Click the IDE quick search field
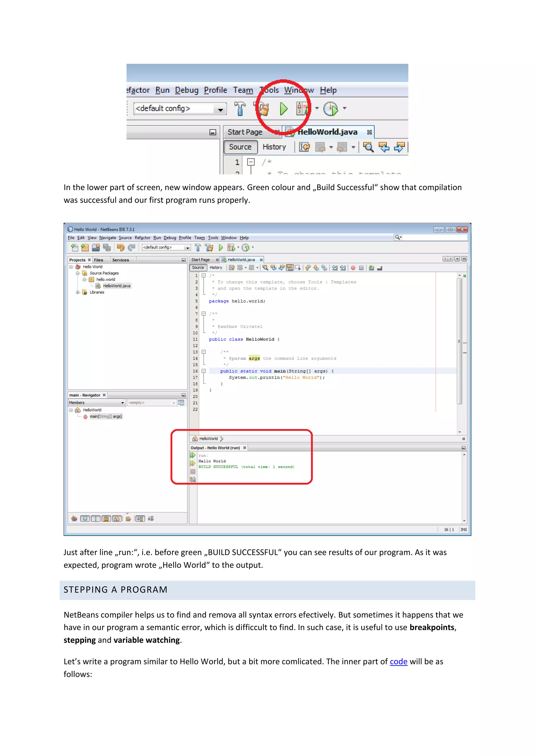 (431, 237)
